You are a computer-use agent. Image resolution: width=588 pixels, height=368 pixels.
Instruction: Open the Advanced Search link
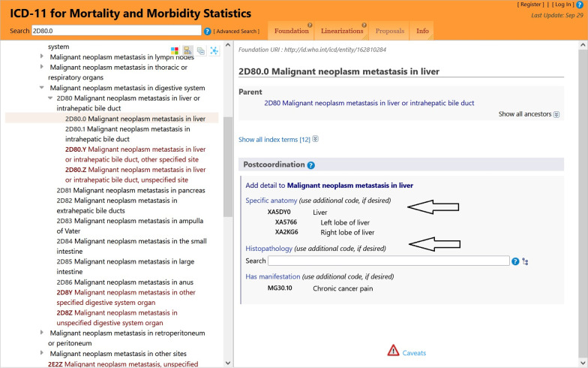tap(237, 32)
